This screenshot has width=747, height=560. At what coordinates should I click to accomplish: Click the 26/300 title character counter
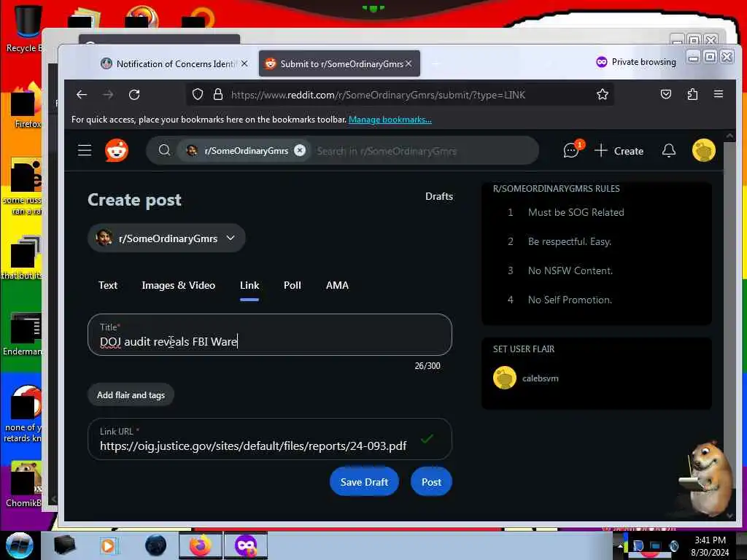(427, 366)
